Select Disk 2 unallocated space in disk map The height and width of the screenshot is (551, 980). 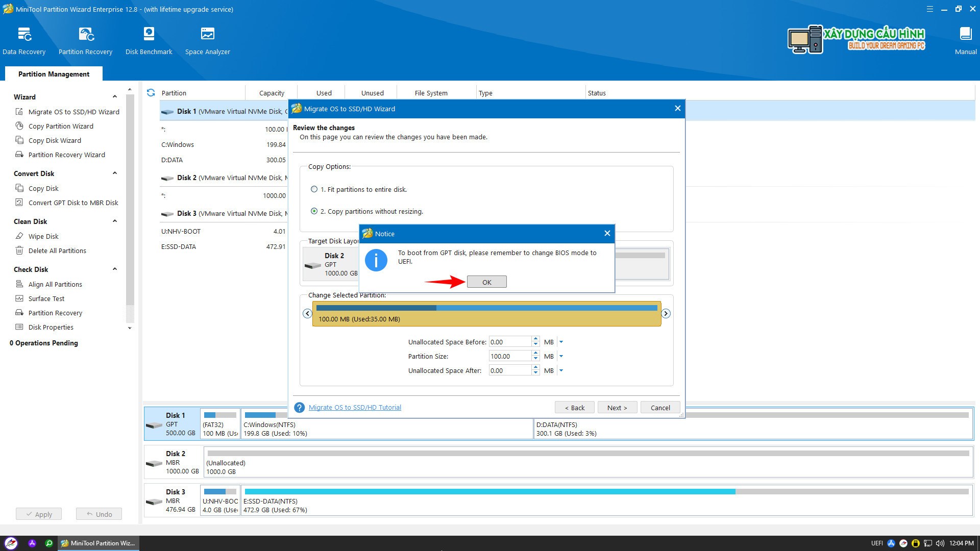coord(588,463)
